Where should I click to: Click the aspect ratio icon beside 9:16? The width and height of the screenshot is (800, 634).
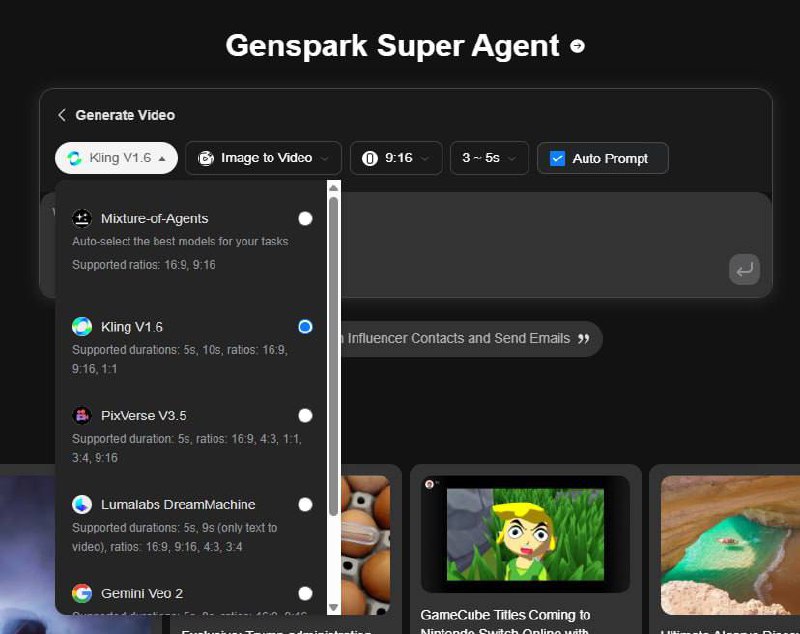tap(369, 159)
